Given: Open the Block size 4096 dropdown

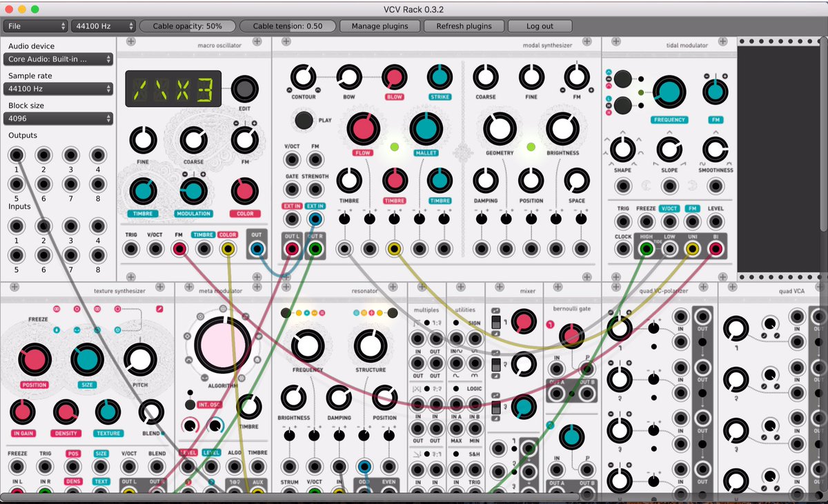Looking at the screenshot, I should [59, 119].
